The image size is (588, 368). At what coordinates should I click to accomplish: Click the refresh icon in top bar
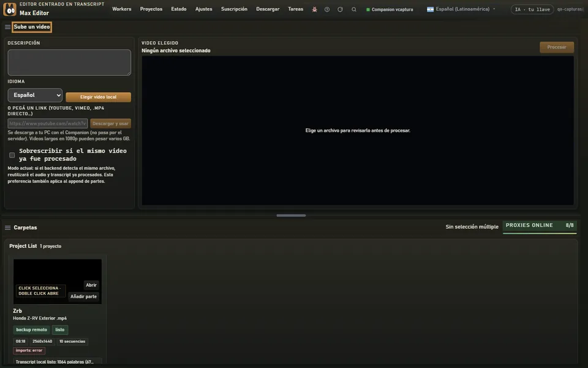[x=340, y=9]
